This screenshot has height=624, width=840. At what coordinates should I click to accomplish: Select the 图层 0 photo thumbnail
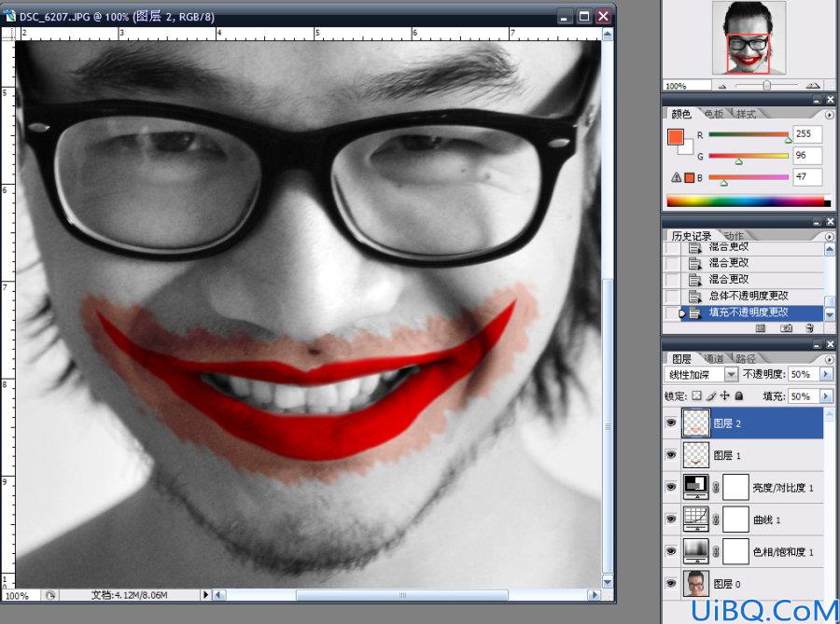pos(696,583)
